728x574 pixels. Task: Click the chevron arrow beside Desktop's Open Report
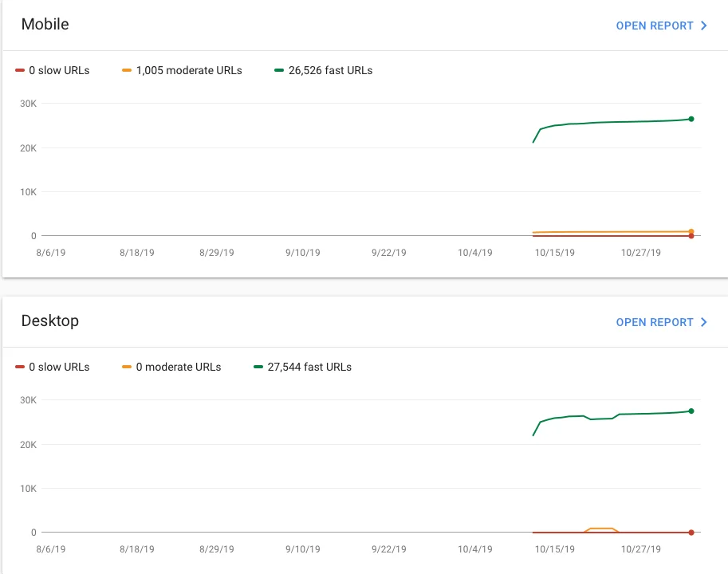704,322
